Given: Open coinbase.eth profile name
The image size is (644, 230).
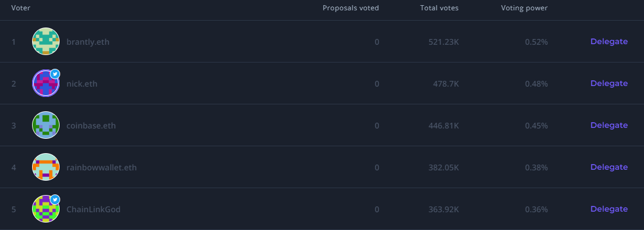Looking at the screenshot, I should [91, 126].
